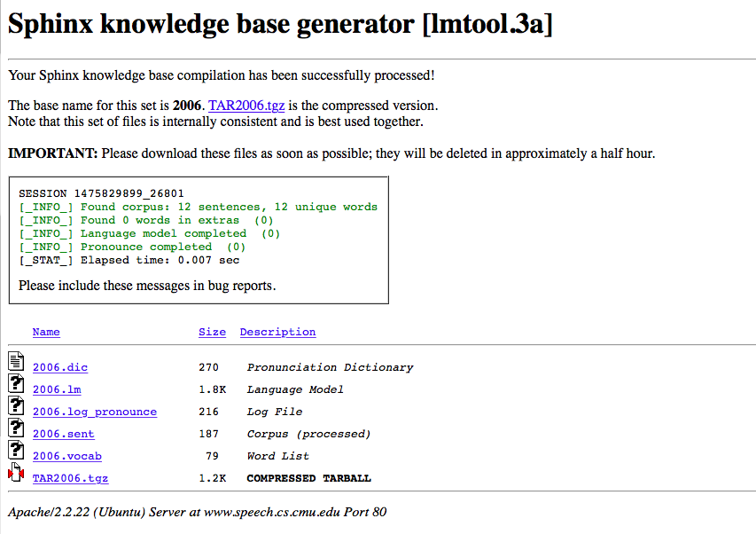Open the 2006.lm language model file

[57, 389]
